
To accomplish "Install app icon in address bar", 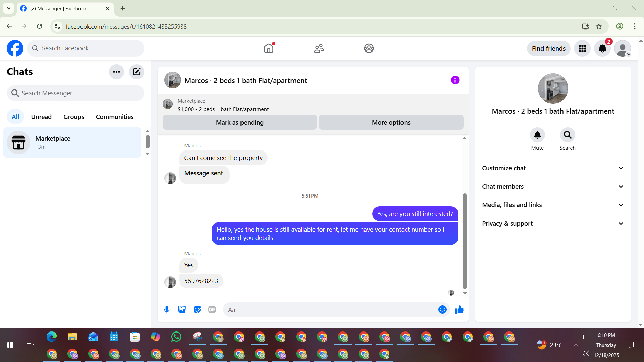I will click(x=585, y=26).
